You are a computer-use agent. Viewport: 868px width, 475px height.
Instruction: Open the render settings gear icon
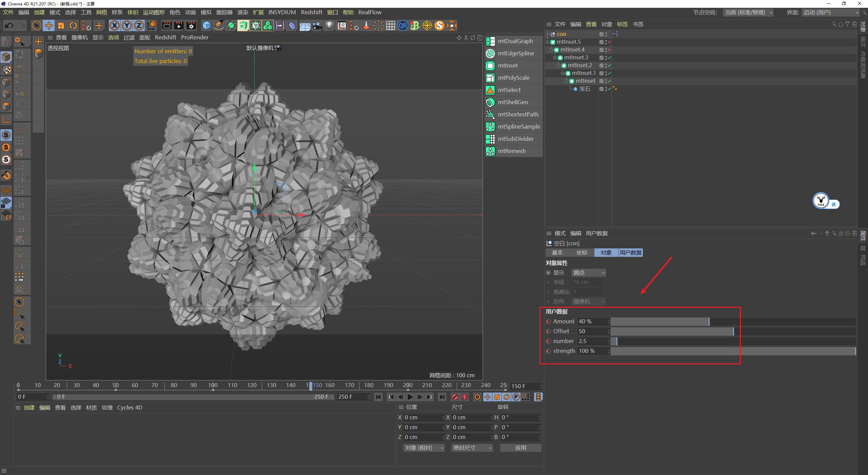[x=191, y=25]
